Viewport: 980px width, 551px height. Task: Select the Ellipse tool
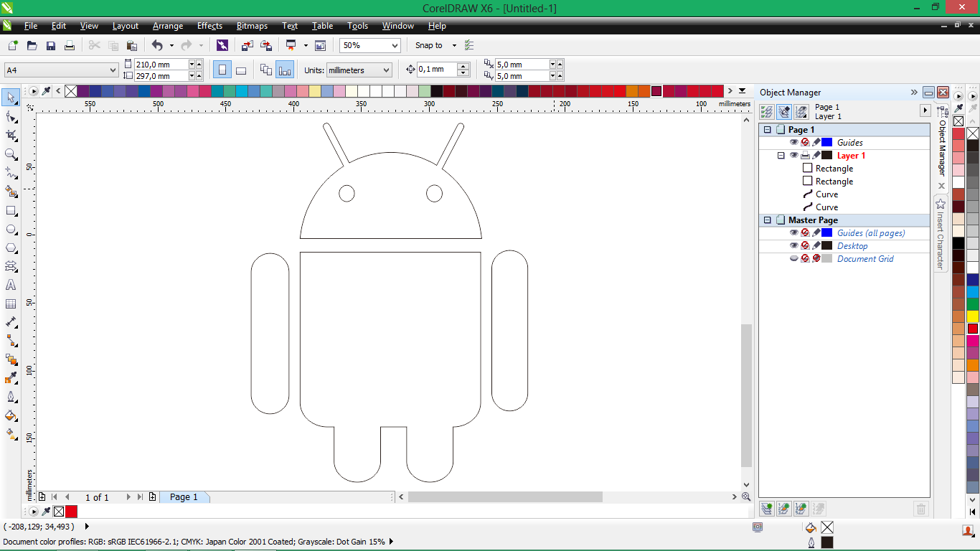pyautogui.click(x=10, y=229)
